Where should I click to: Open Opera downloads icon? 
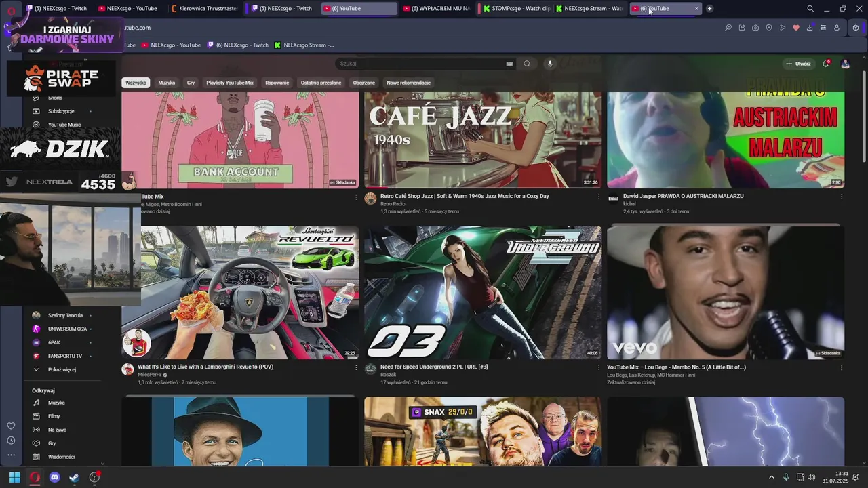coord(810,28)
